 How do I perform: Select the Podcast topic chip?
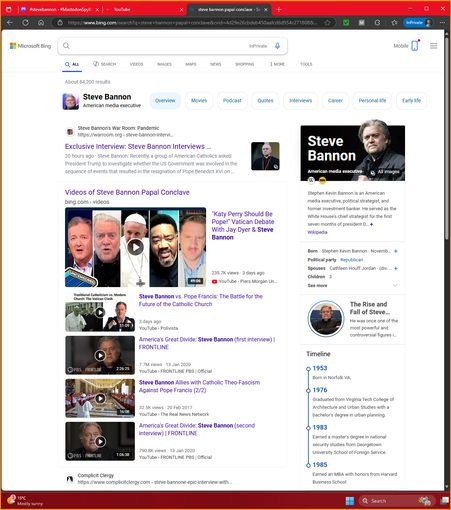[232, 101]
